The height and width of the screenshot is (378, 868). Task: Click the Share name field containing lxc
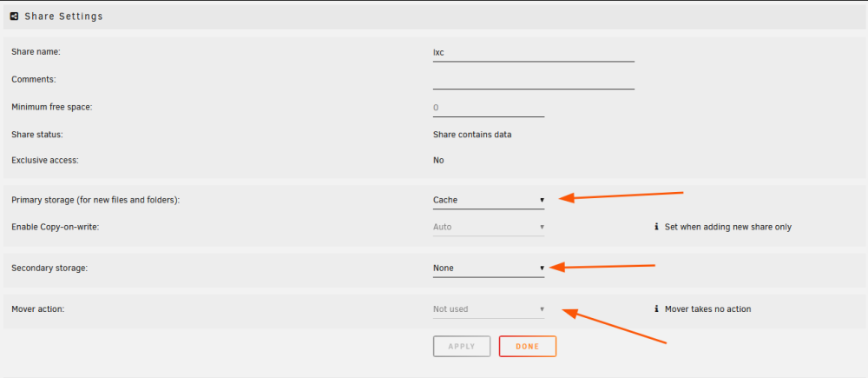534,53
